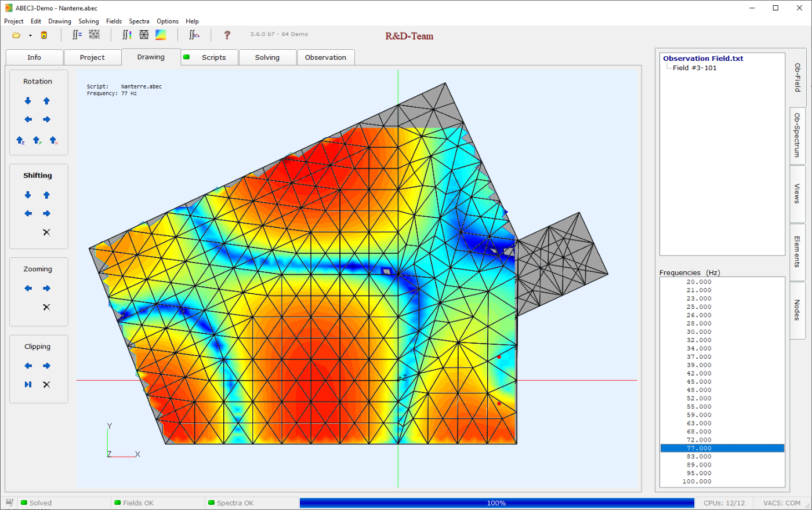Click the integral spectrum curve icon
This screenshot has height=510, width=812.
pyautogui.click(x=194, y=35)
